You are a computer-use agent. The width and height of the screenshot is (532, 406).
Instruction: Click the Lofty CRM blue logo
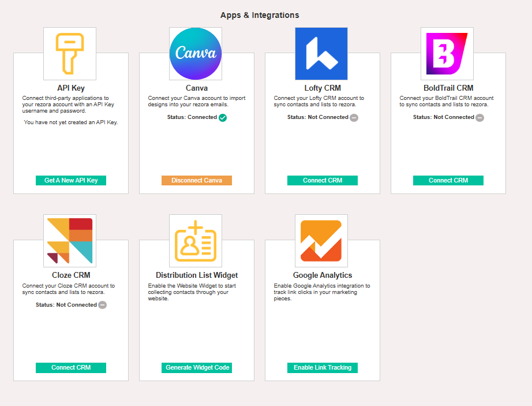click(321, 54)
